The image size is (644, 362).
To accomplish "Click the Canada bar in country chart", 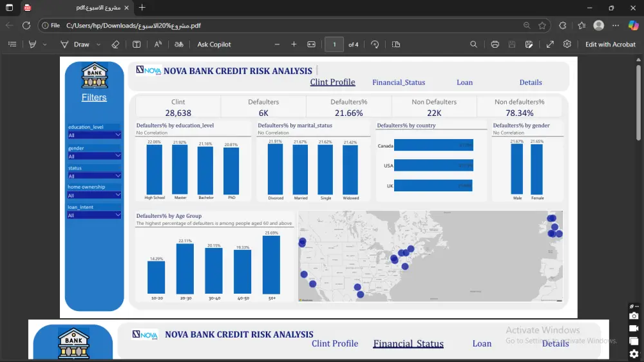I will (x=433, y=145).
